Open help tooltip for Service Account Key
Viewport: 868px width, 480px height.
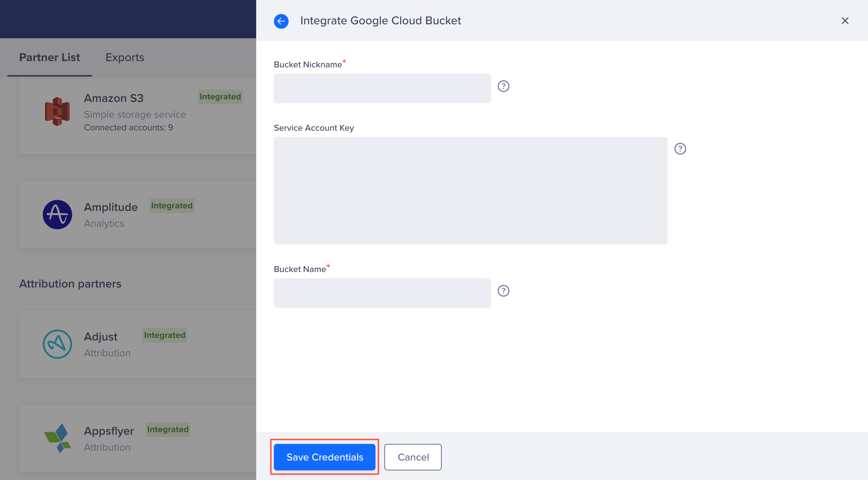(x=680, y=149)
